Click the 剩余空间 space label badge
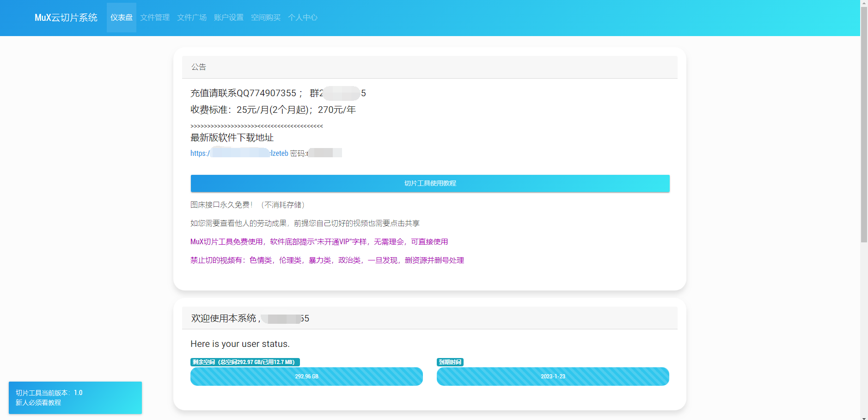Image resolution: width=868 pixels, height=420 pixels. (245, 362)
